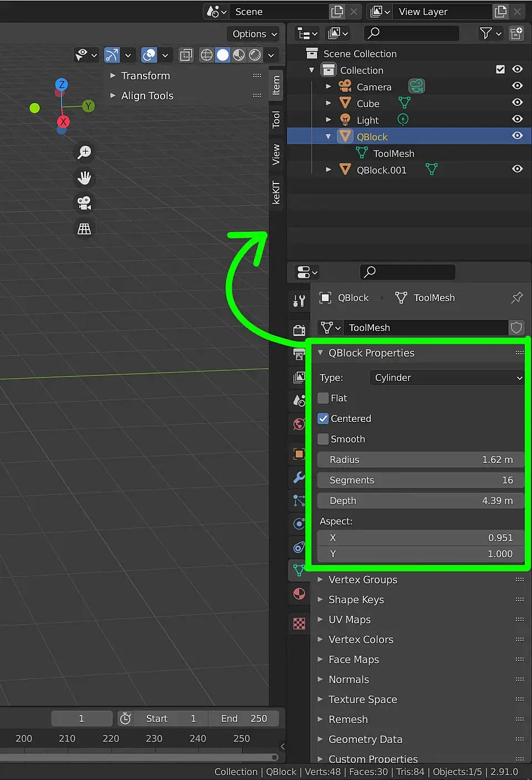Open the Type dropdown showing Cylinder
Image resolution: width=532 pixels, height=780 pixels.
coord(447,378)
